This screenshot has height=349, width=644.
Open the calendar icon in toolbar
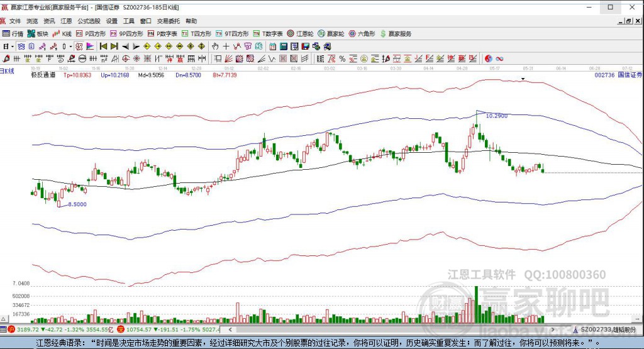272,47
